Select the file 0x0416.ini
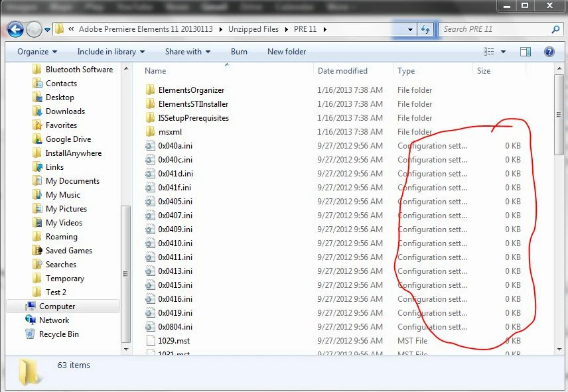The image size is (568, 392). 169,299
